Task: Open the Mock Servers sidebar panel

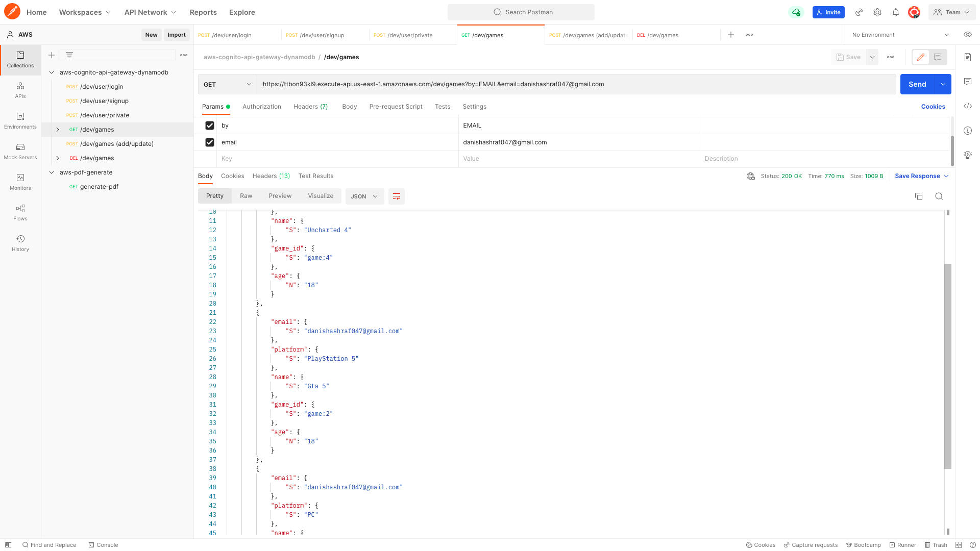Action: coord(20,151)
